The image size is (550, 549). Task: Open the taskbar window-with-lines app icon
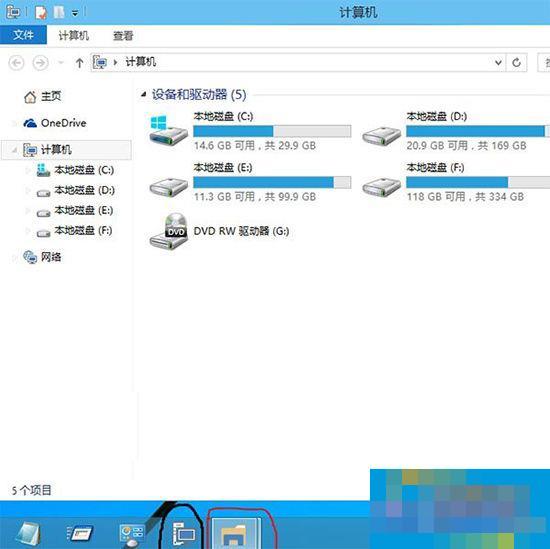[x=80, y=533]
